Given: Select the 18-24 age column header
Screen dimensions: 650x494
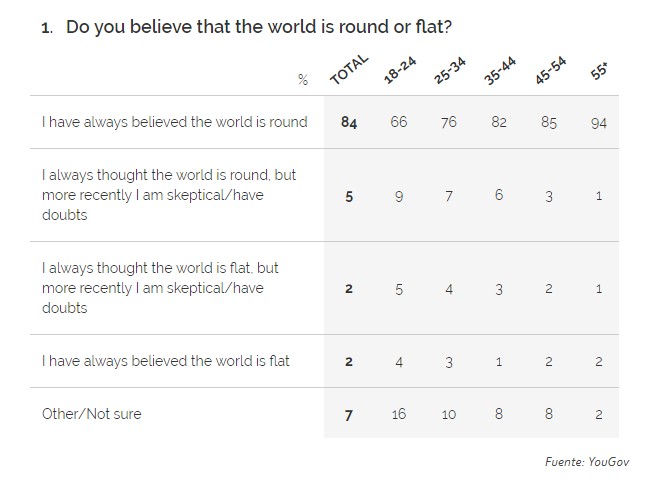Looking at the screenshot, I should 399,72.
